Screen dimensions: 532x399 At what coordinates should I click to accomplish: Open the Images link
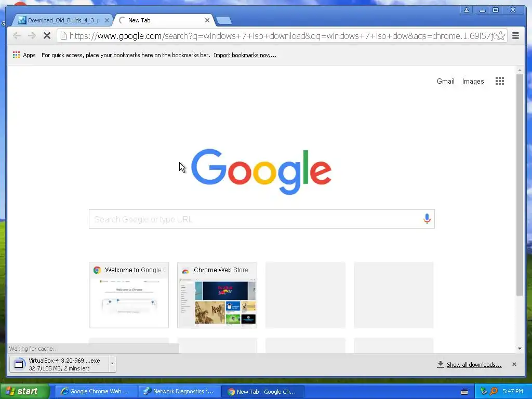473,81
